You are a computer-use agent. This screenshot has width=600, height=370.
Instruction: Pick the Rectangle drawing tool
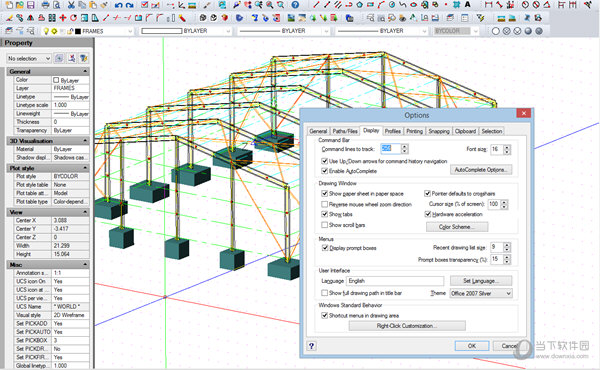(370, 5)
